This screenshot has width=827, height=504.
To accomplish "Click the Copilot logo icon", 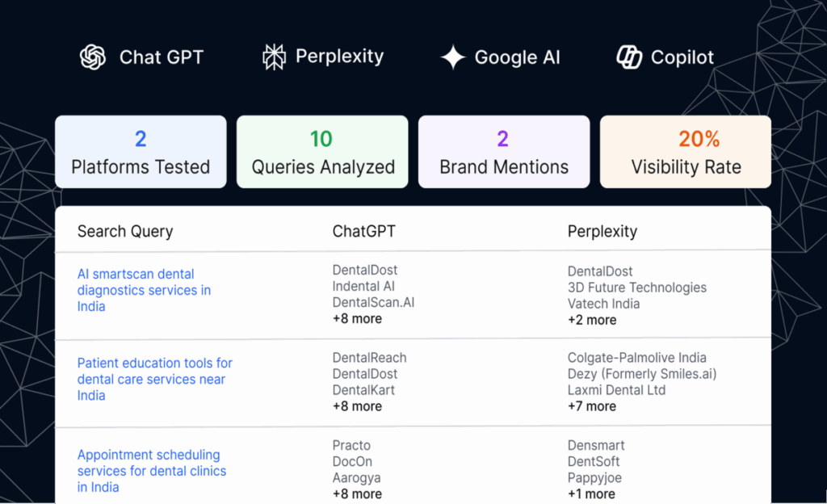I will [x=629, y=57].
